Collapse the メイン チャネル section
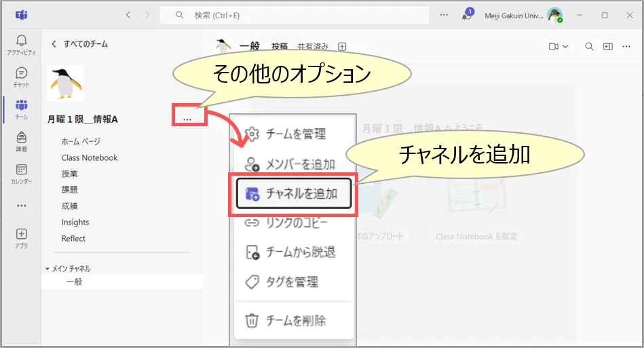The height and width of the screenshot is (348, 644). click(48, 269)
